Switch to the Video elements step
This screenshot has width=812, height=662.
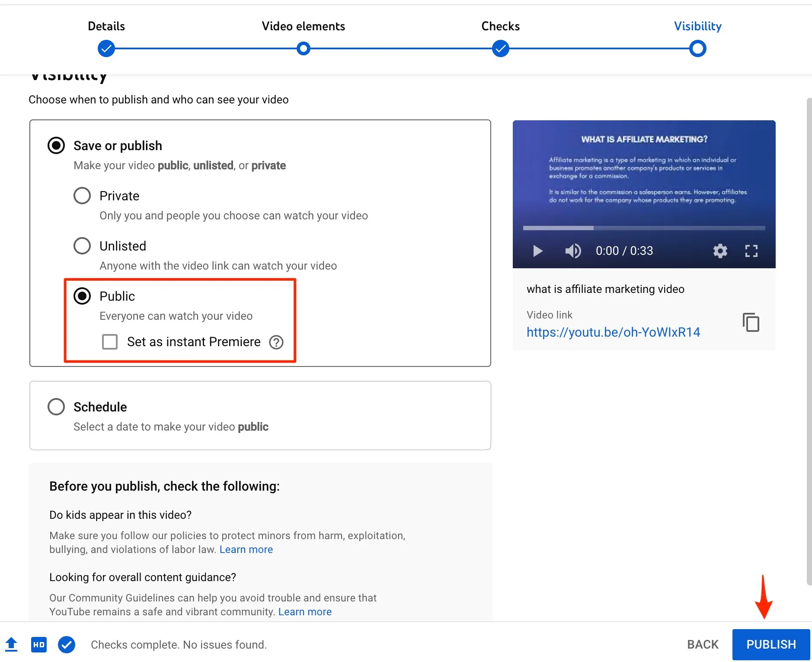[304, 48]
